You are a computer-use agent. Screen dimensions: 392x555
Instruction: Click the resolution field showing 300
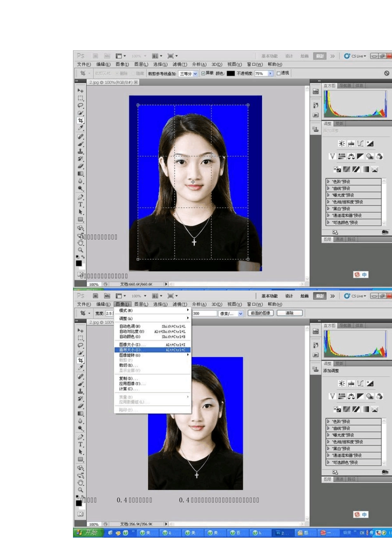pyautogui.click(x=205, y=313)
